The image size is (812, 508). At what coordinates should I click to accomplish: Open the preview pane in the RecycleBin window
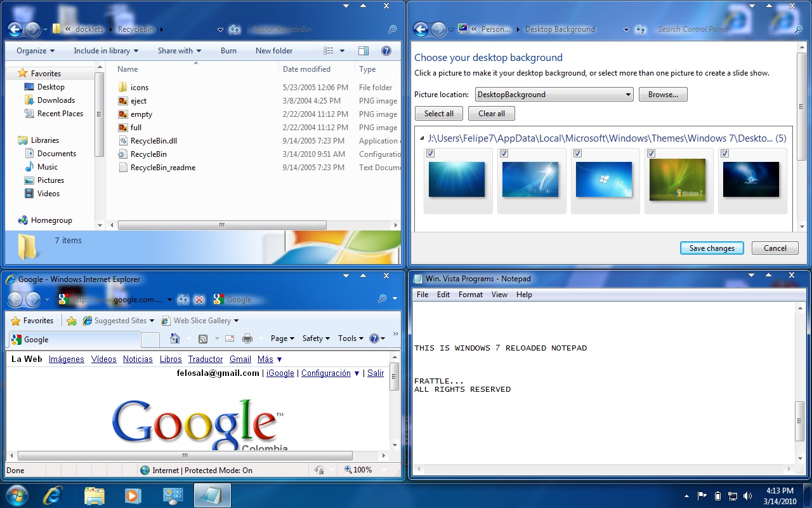click(x=363, y=50)
